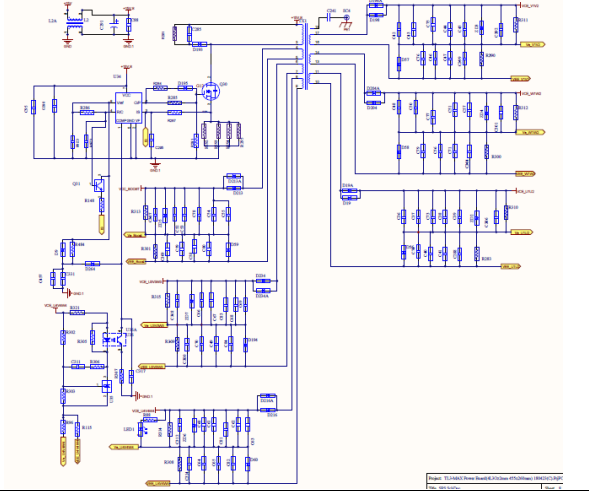Click resistor R306 next to C311

(97, 366)
